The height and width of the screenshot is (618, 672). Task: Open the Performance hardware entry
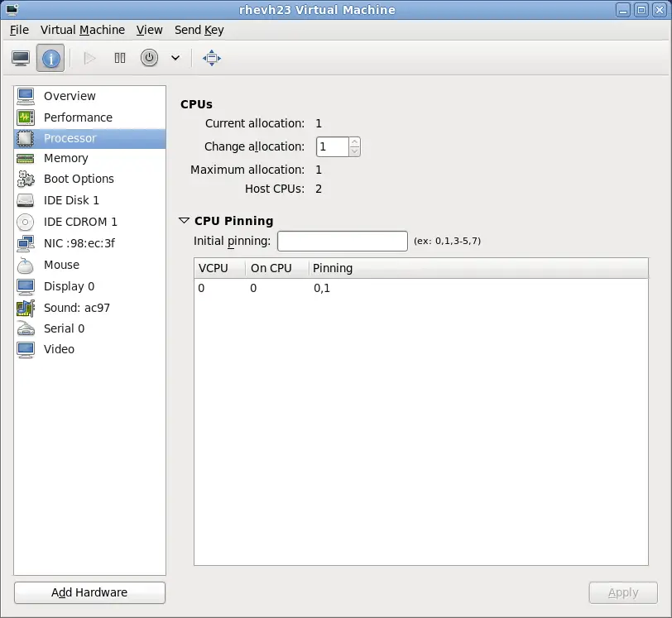click(78, 117)
